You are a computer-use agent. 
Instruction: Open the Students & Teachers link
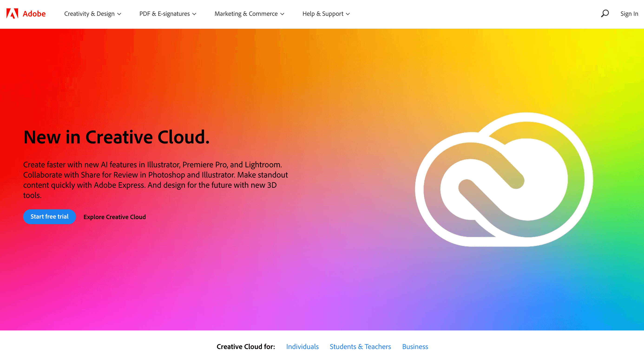coord(360,346)
